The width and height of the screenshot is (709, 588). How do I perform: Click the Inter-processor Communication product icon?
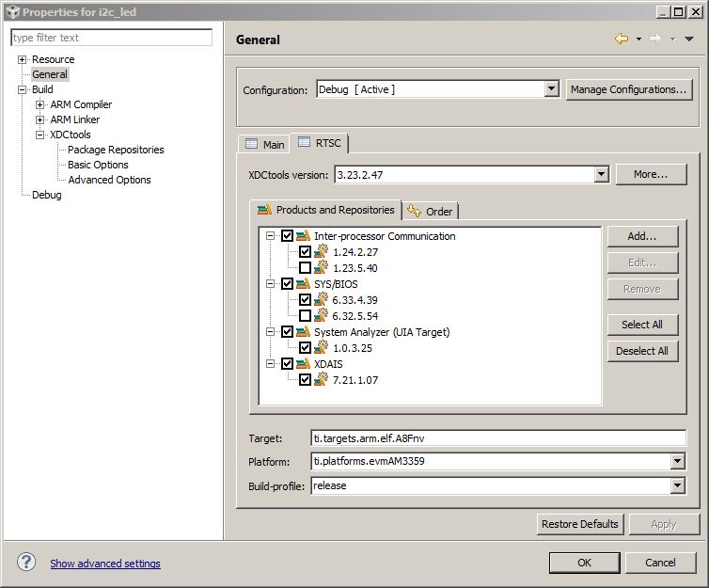pos(303,235)
